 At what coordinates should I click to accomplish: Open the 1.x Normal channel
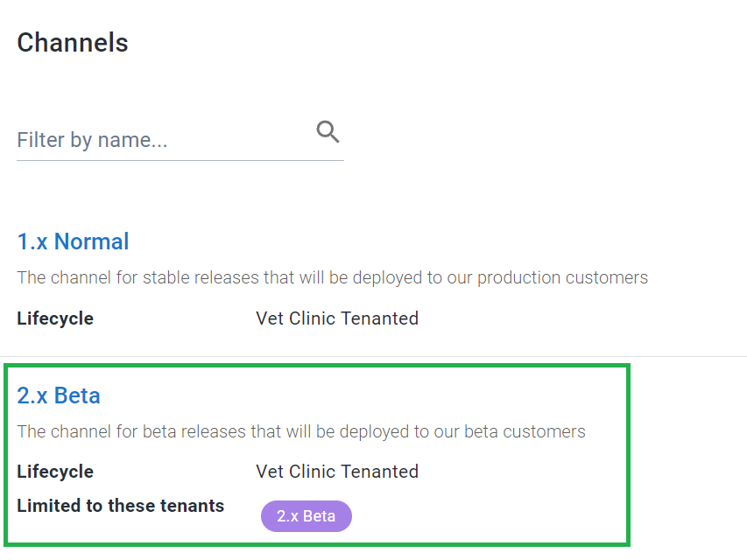point(73,241)
